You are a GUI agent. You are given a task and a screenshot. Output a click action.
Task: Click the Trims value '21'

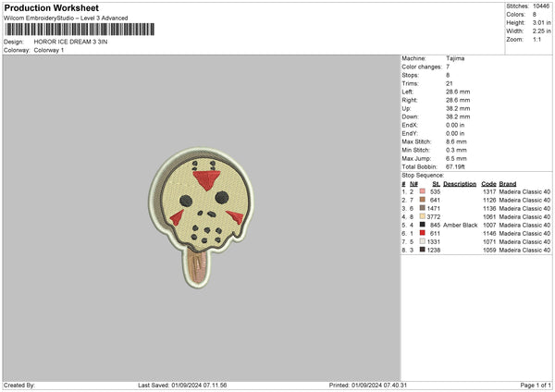coord(450,83)
